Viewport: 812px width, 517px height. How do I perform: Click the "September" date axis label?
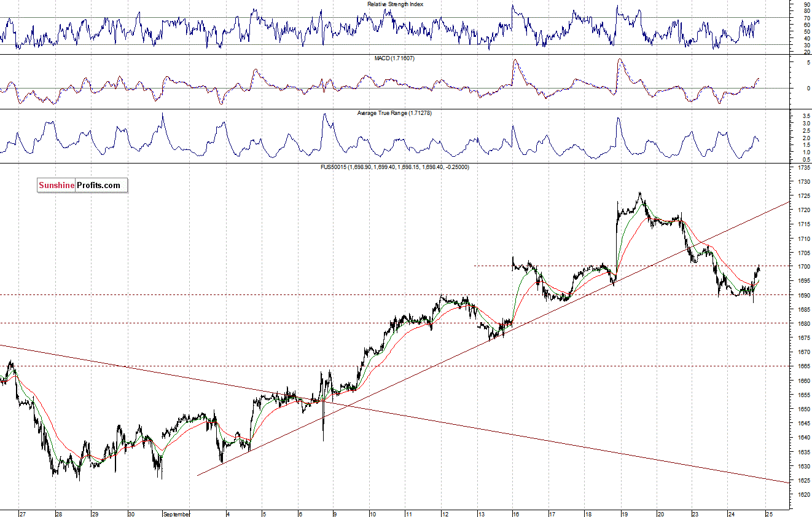(x=178, y=513)
